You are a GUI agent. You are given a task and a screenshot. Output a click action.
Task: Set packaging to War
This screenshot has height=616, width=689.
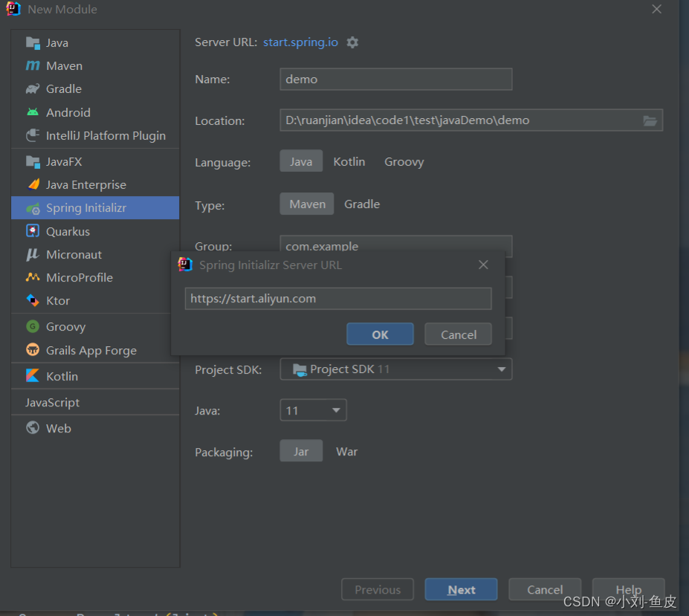(346, 452)
